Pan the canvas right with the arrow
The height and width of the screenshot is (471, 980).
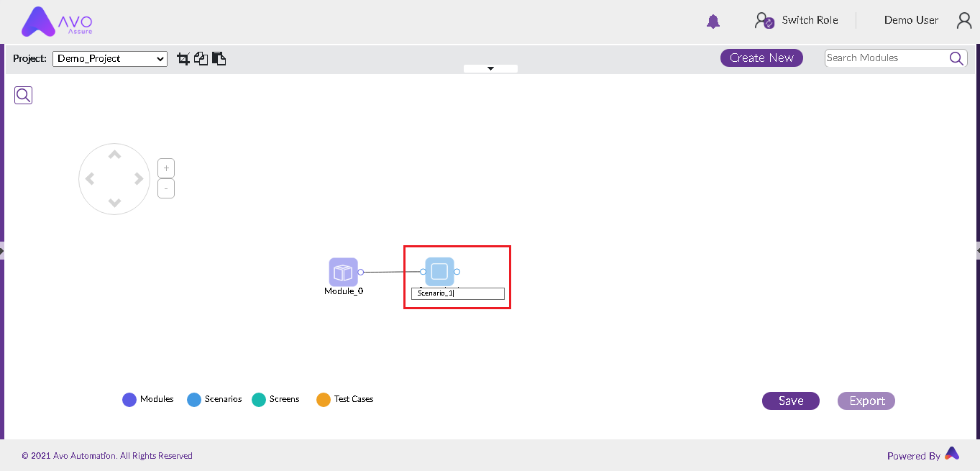click(139, 179)
